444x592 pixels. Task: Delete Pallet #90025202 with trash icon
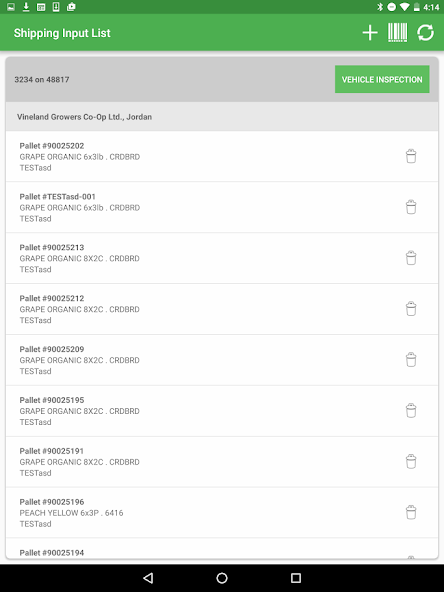pos(411,156)
